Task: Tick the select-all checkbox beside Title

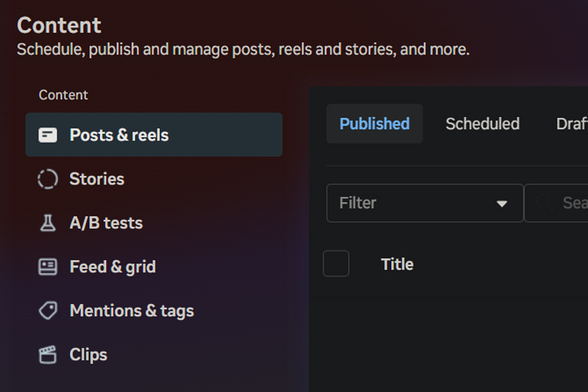Action: [336, 264]
